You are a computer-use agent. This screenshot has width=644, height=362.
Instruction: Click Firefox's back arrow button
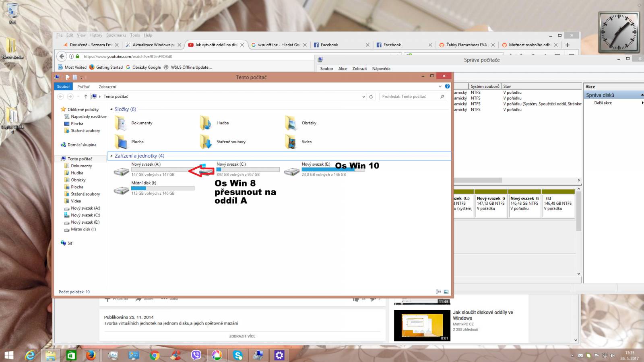[x=62, y=56]
